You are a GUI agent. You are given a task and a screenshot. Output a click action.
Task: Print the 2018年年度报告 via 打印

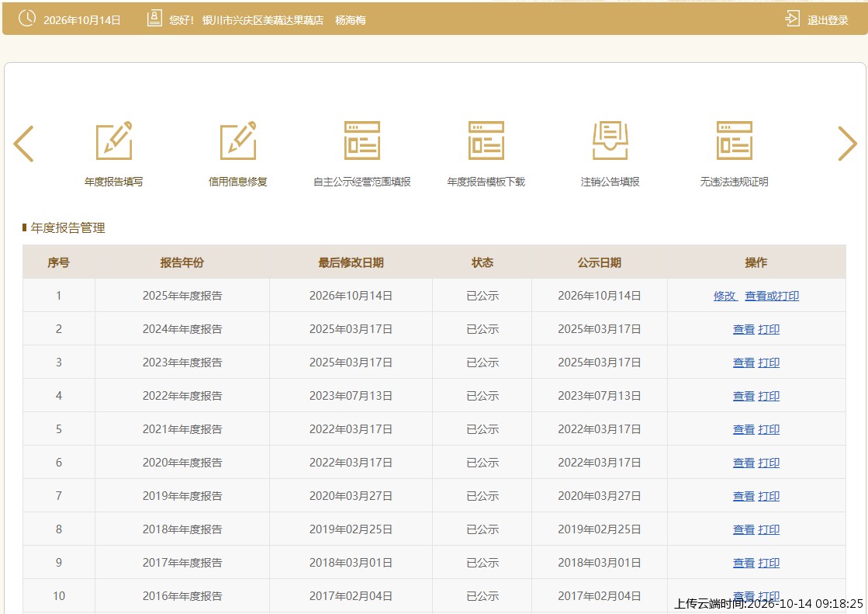tap(769, 529)
